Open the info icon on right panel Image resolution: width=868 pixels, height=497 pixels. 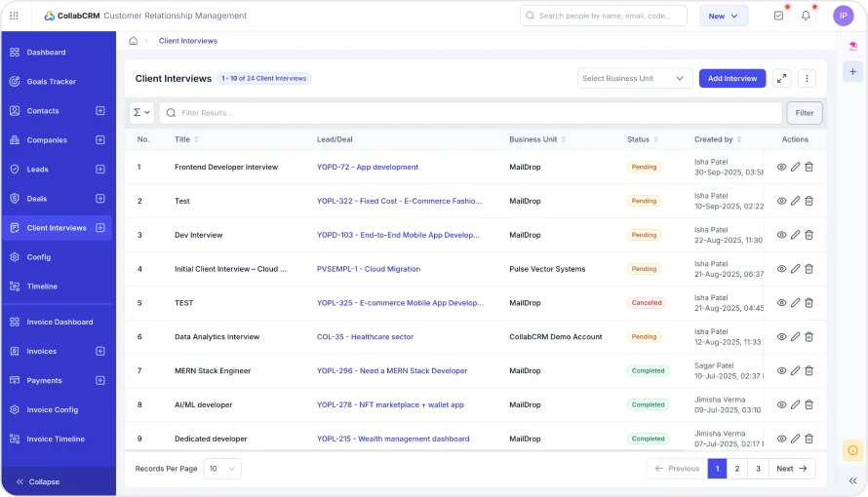coord(852,450)
